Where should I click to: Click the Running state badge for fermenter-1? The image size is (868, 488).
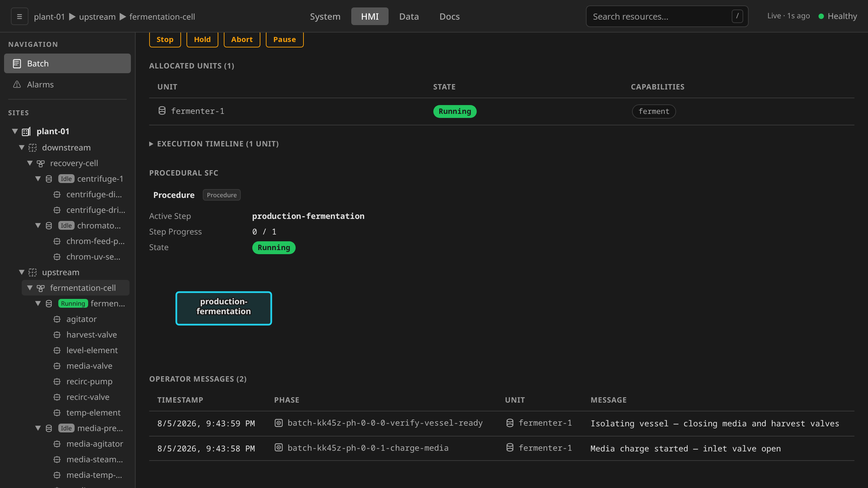(x=455, y=111)
